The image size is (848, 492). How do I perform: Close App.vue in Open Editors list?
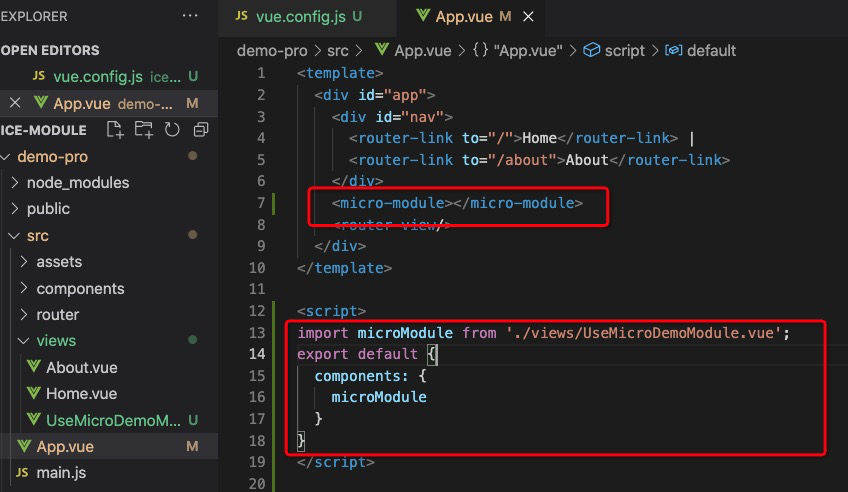[15, 103]
